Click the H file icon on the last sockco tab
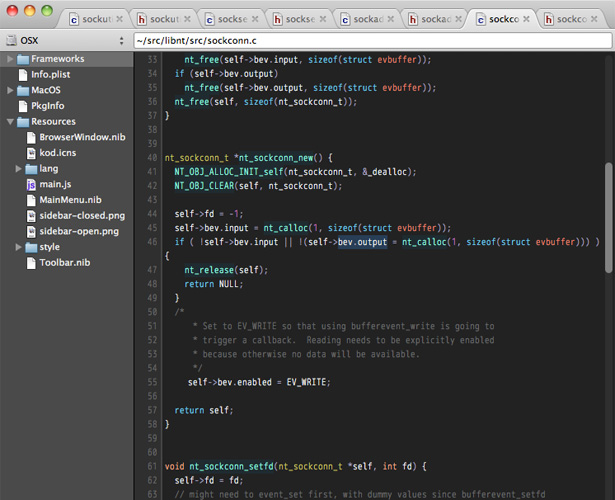Screen dimensions: 615x500 tap(549, 19)
